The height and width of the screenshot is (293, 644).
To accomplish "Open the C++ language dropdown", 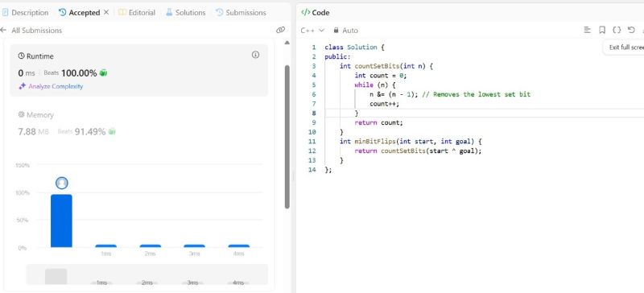I will click(x=312, y=31).
